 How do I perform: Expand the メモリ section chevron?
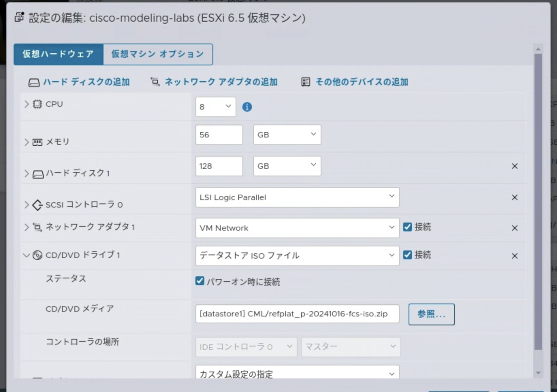(x=26, y=142)
